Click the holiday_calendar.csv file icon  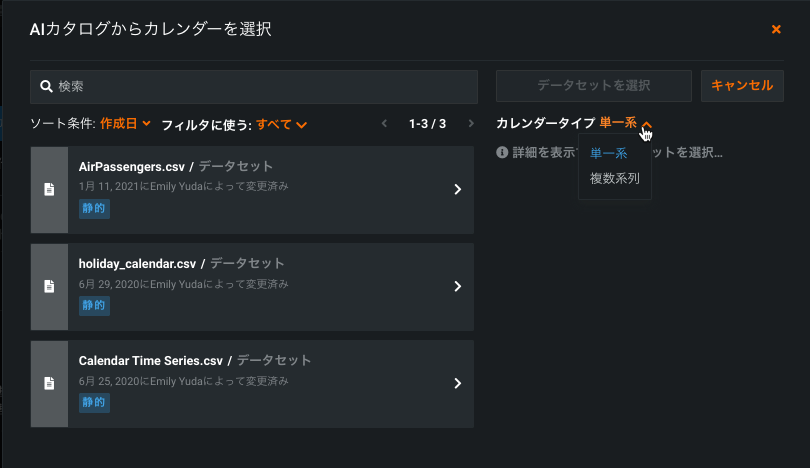point(49,286)
